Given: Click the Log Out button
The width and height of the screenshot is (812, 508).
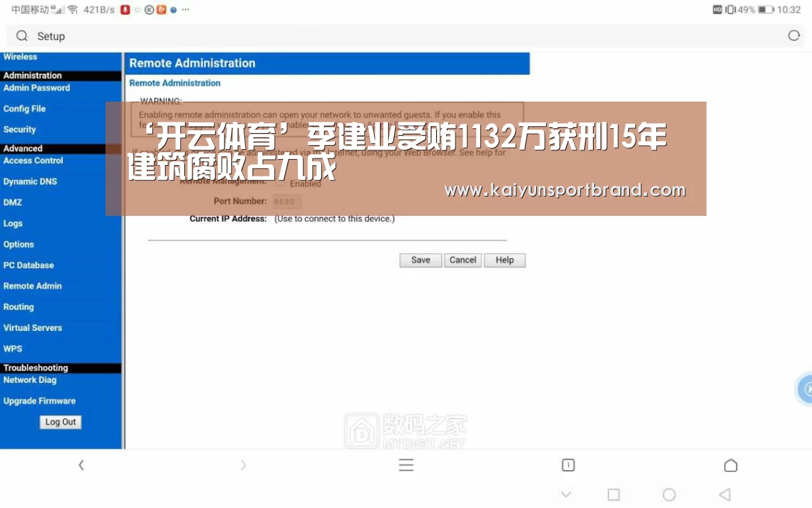Looking at the screenshot, I should (x=61, y=422).
